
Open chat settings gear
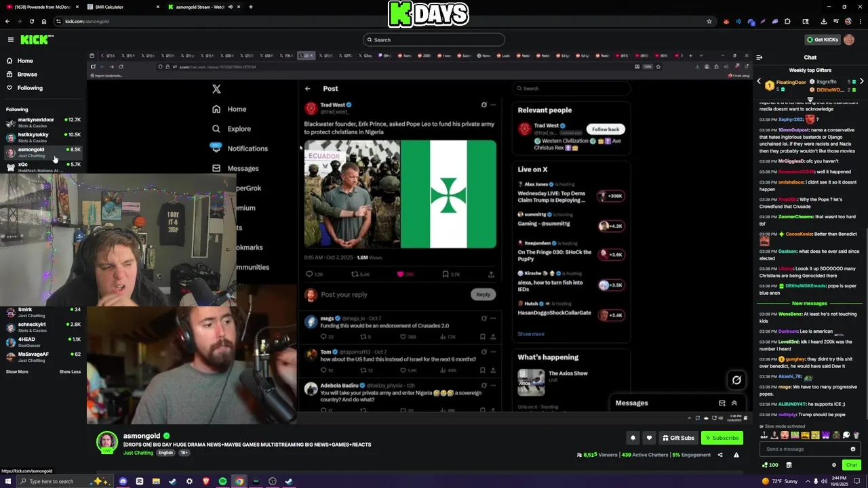834,465
